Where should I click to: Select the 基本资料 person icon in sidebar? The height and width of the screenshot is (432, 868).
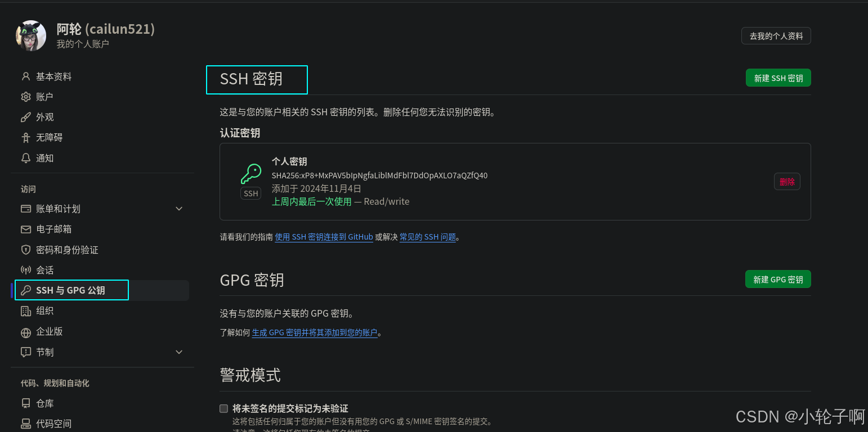click(x=25, y=76)
